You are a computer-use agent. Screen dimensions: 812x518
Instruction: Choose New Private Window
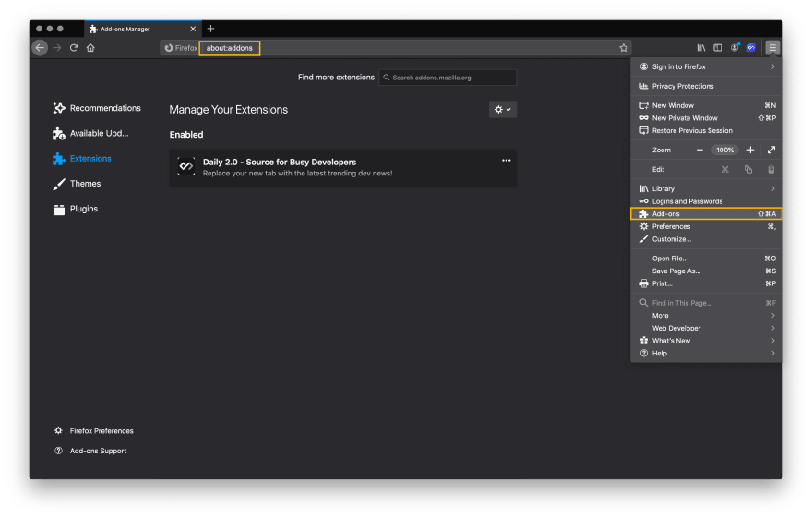click(707, 118)
